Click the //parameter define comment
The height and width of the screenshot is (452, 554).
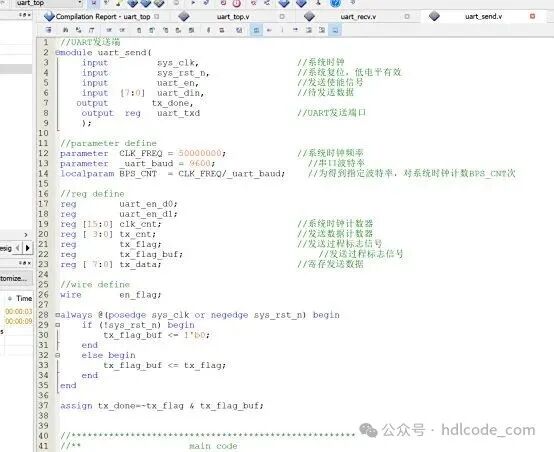[108, 143]
